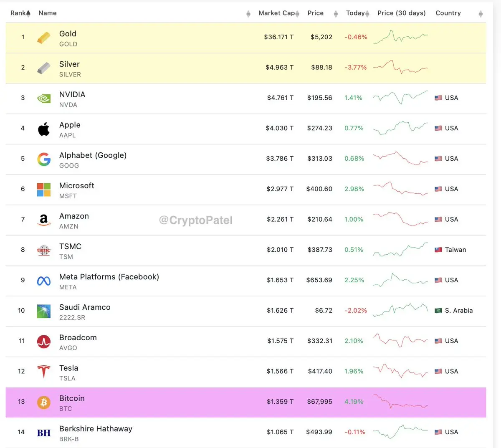Click the Price column header
The image size is (501, 448).
(x=316, y=13)
